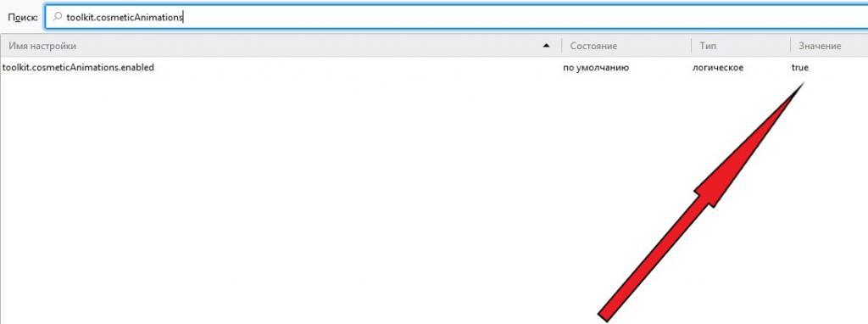The image size is (868, 324).
Task: Click the 'true' value cell
Action: (800, 68)
